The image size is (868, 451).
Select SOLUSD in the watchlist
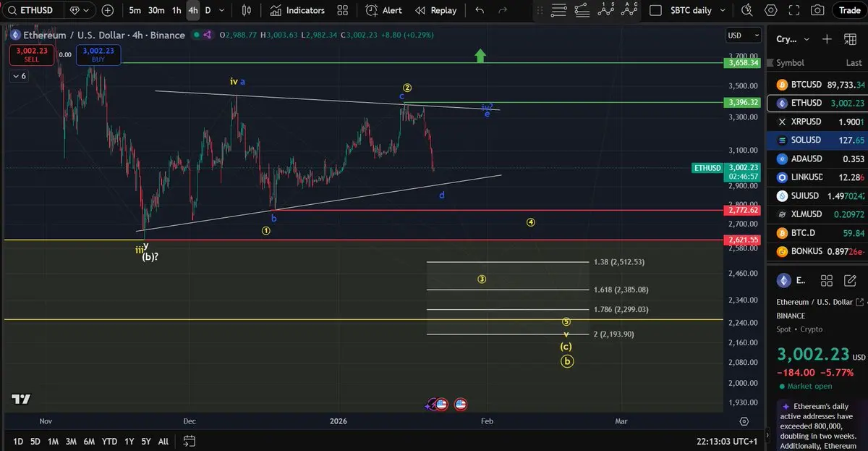pyautogui.click(x=817, y=140)
